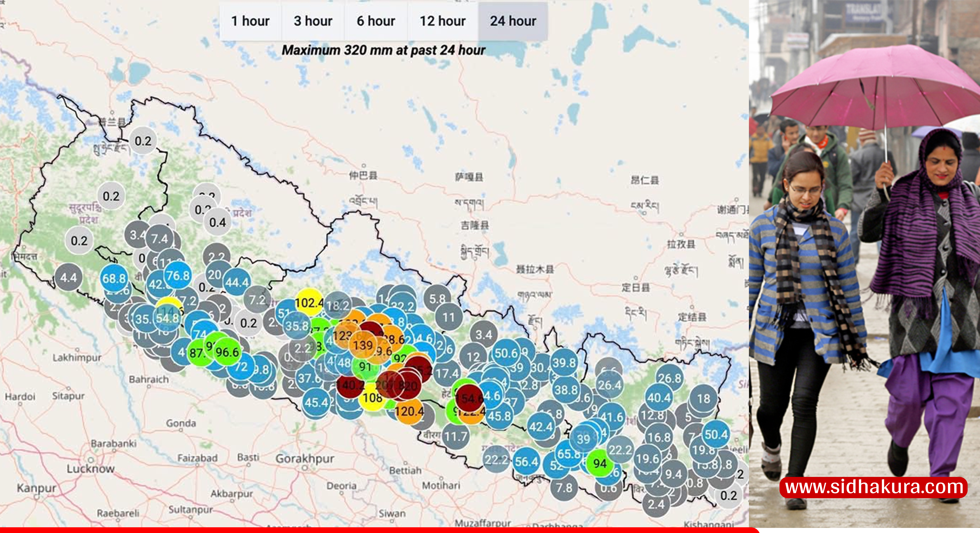
Task: Select the grey 11.7 station marker
Action: point(456,436)
